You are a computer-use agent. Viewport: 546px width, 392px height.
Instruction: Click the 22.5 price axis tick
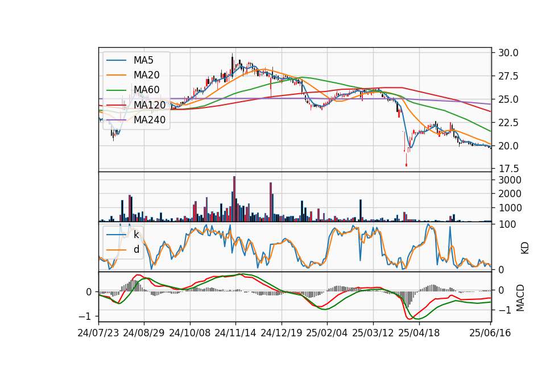[x=508, y=123]
